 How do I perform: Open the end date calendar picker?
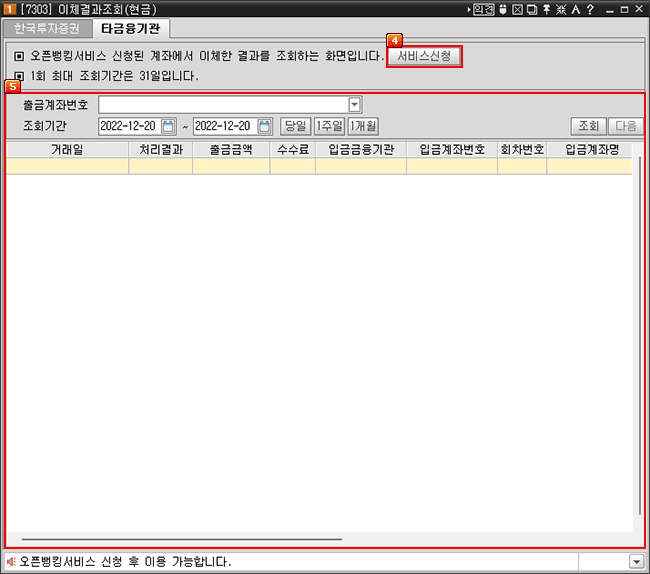tap(264, 126)
